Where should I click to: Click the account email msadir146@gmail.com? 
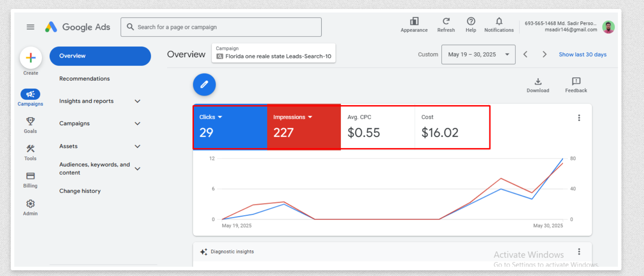click(571, 30)
